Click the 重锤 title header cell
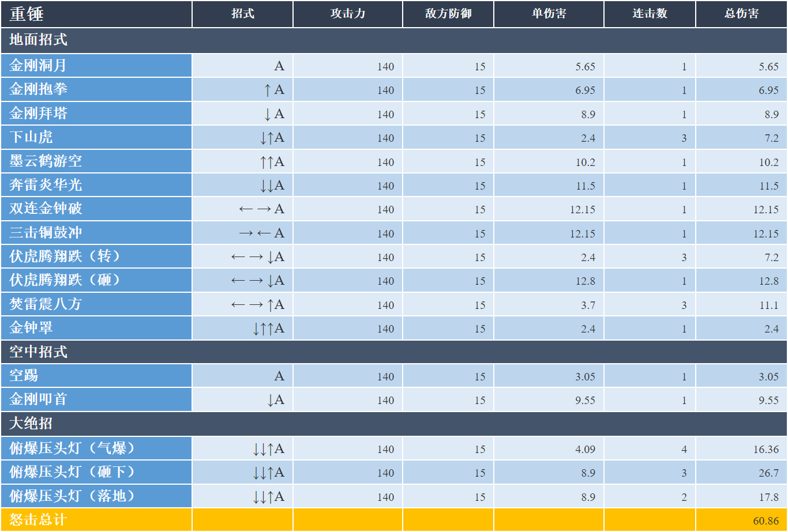Viewport: 788px width, 532px height. tap(96, 14)
